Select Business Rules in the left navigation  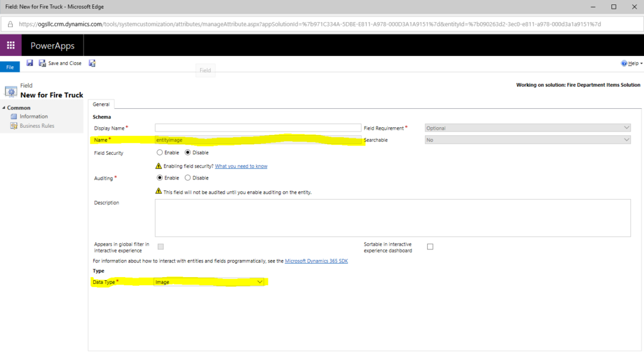click(x=37, y=126)
